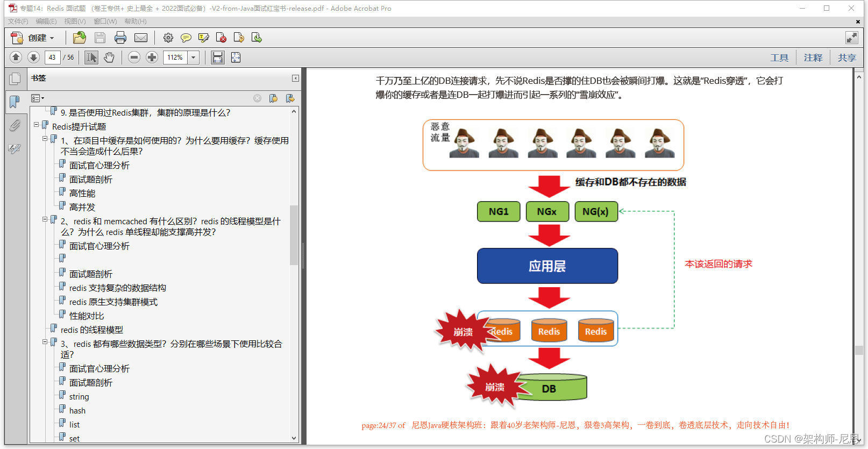Open the Create dropdown arrow
Image resolution: width=868 pixels, height=449 pixels.
pos(52,38)
